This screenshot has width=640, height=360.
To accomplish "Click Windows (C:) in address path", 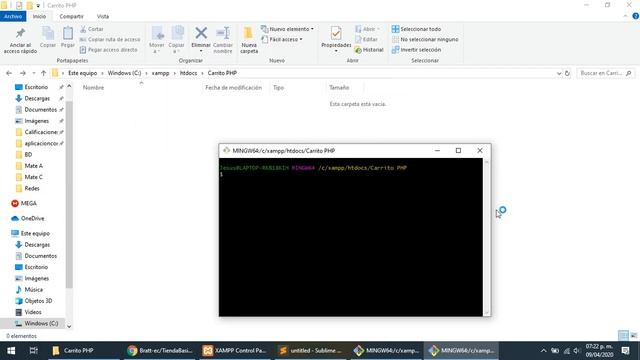I will [124, 73].
